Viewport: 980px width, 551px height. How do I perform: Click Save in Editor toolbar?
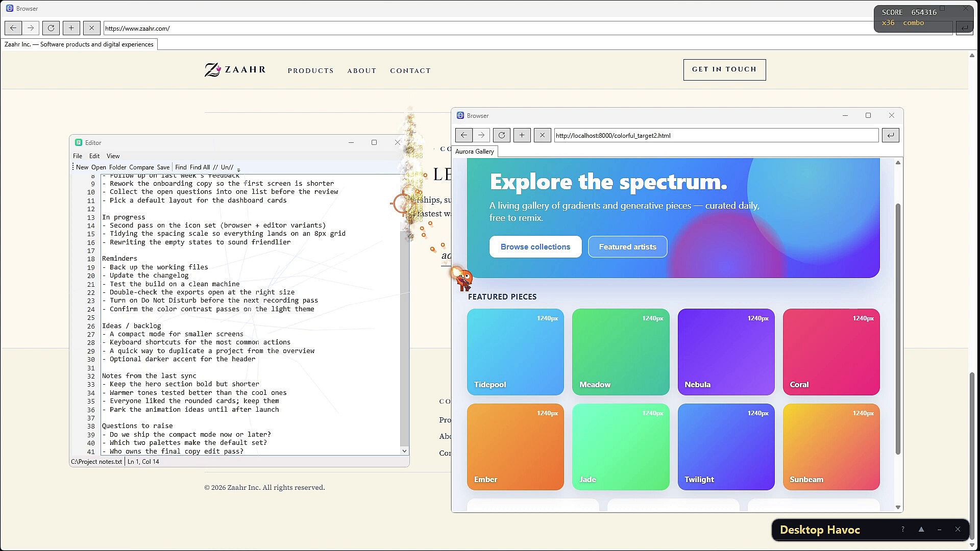[163, 167]
